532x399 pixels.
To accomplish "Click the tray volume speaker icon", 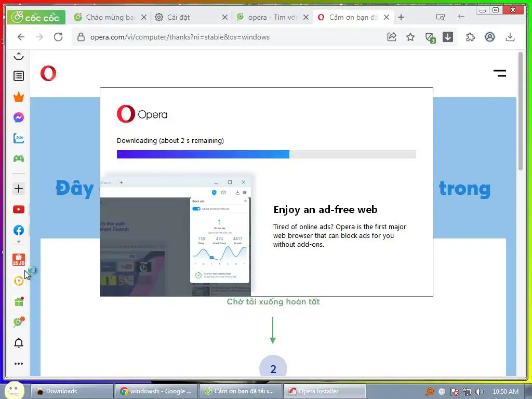I will [x=479, y=392].
